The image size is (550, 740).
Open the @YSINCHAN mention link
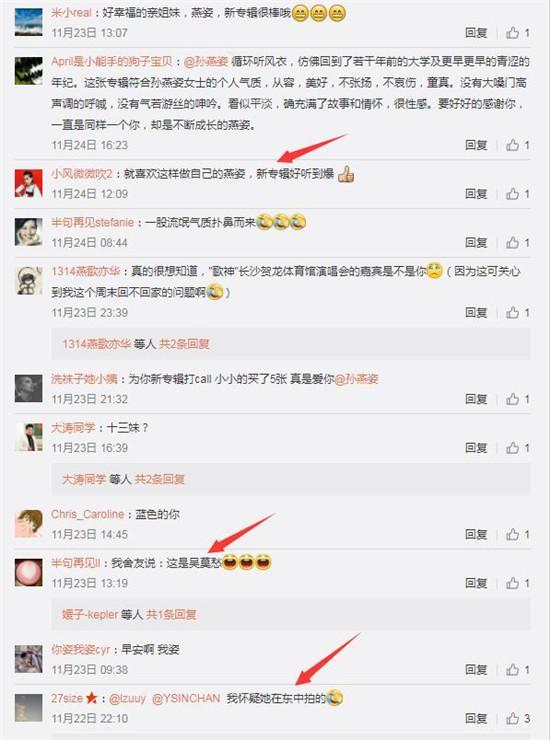(x=186, y=698)
